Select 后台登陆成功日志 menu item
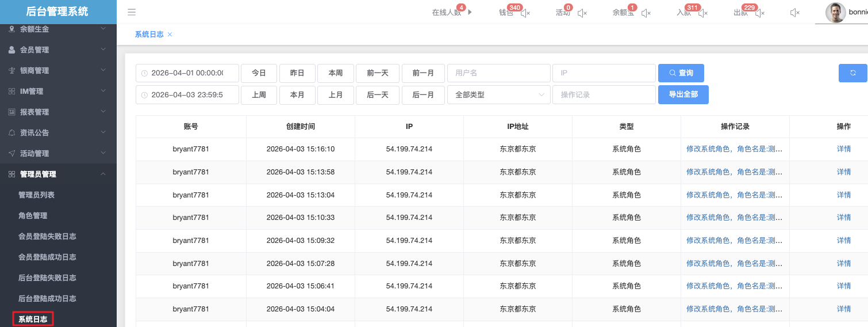Screen dimensions: 868x327 [47, 299]
